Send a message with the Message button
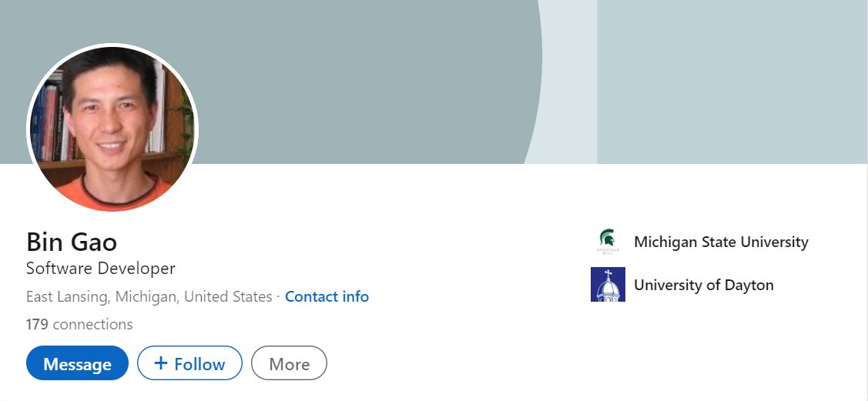The image size is (868, 401). [77, 363]
